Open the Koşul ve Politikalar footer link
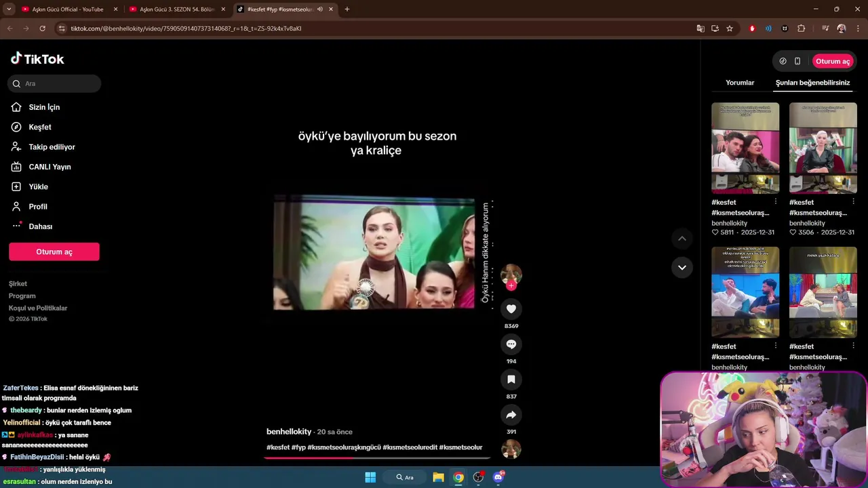Image resolution: width=868 pixels, height=488 pixels. (38, 308)
